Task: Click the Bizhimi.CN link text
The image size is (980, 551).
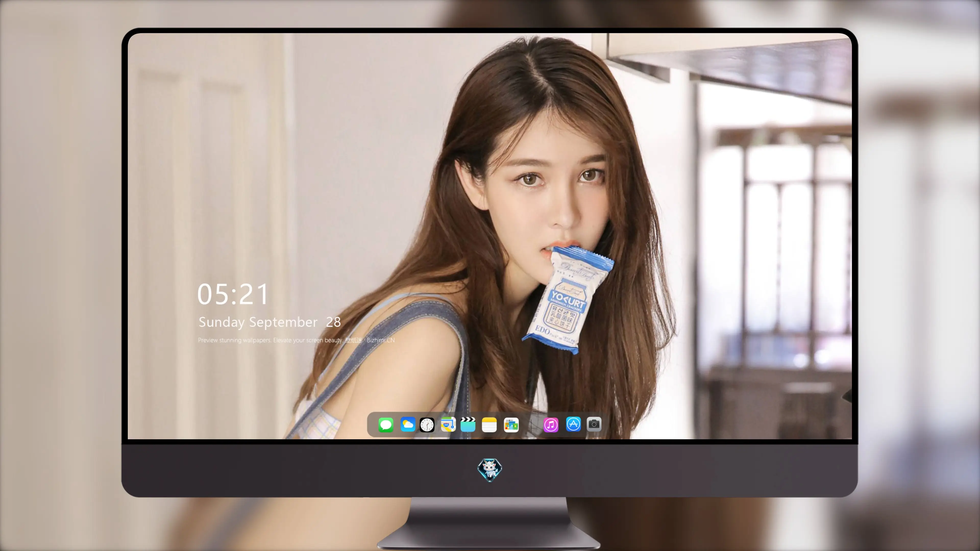Action: click(x=381, y=340)
